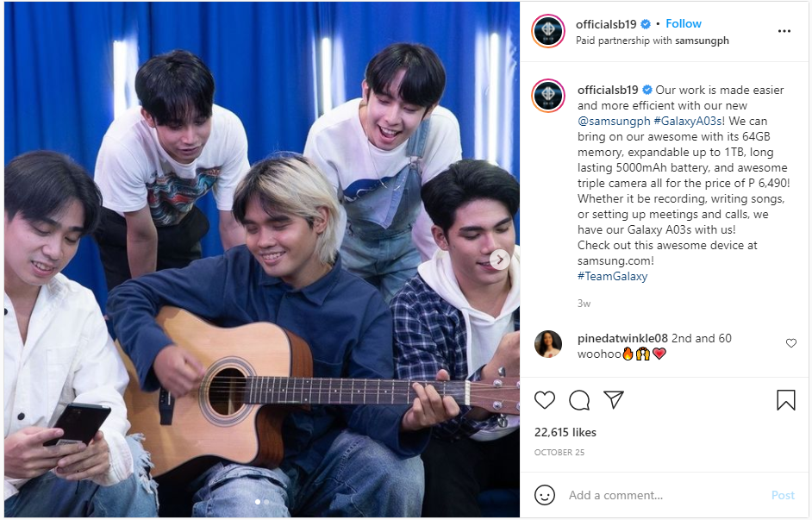The image size is (812, 520).
Task: Go to the next photo in the carousel
Action: [x=499, y=260]
